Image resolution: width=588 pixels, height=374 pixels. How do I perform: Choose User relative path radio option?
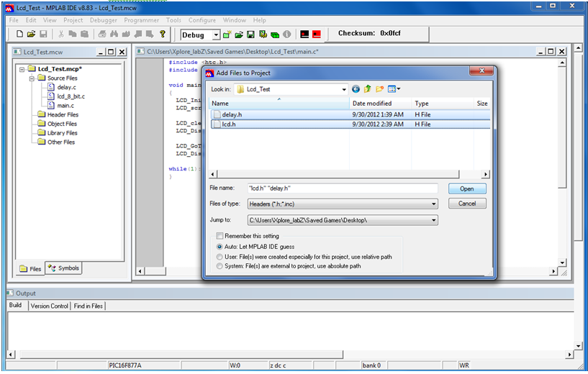click(220, 257)
